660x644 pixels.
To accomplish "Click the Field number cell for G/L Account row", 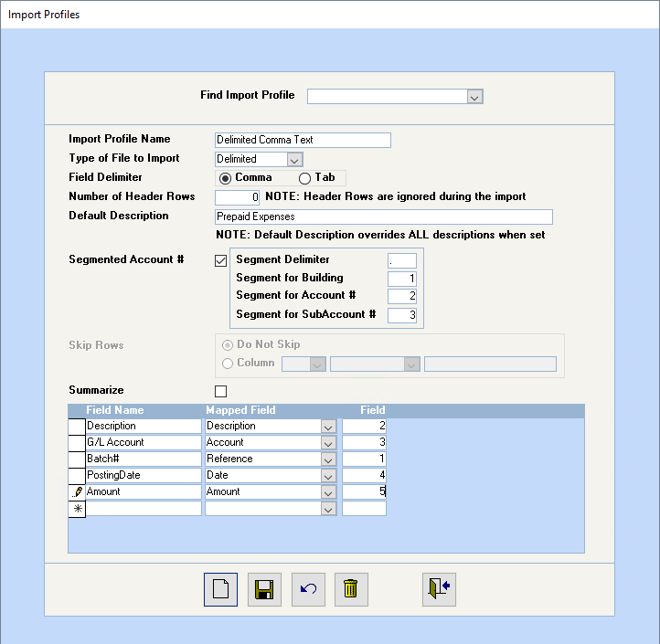I will click(x=364, y=442).
